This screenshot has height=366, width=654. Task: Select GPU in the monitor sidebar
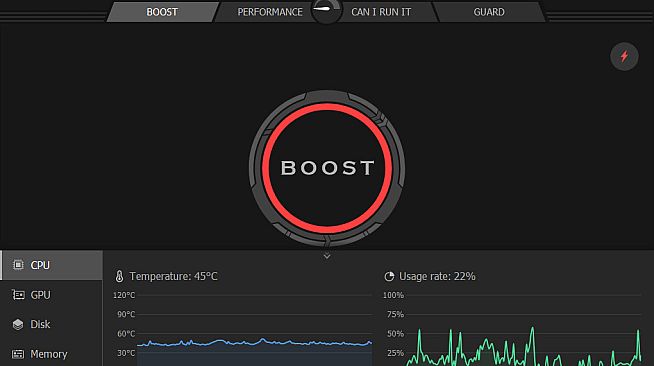pos(51,295)
